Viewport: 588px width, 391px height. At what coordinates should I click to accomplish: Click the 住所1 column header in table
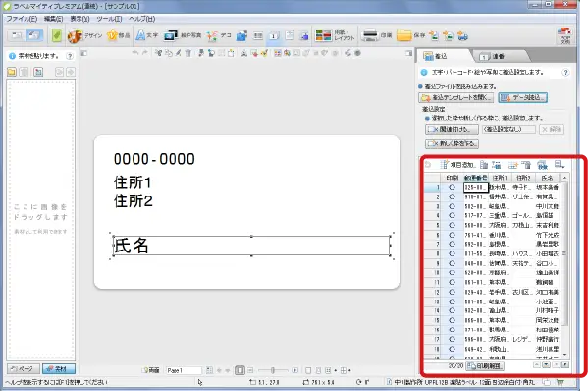tap(500, 178)
